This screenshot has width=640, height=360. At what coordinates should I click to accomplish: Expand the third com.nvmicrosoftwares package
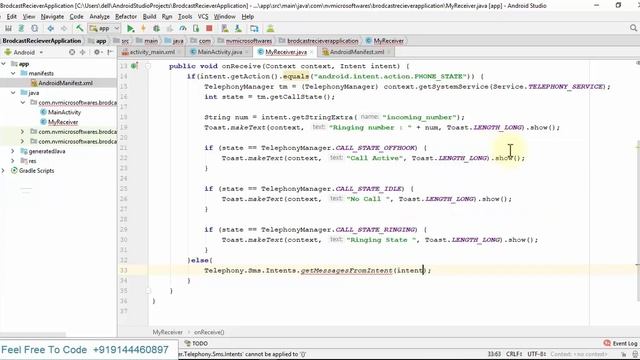[23, 142]
